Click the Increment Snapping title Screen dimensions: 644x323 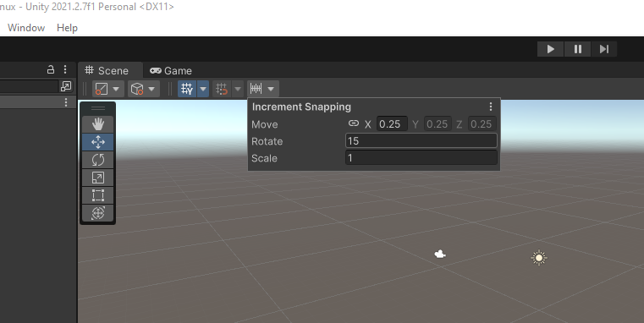(301, 107)
